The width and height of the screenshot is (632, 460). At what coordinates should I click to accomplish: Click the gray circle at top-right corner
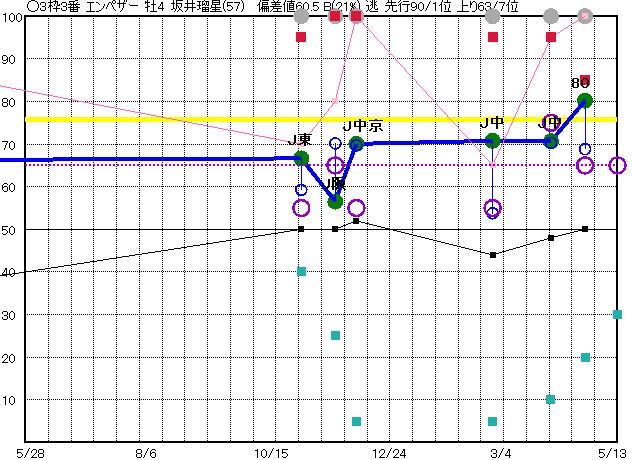585,16
